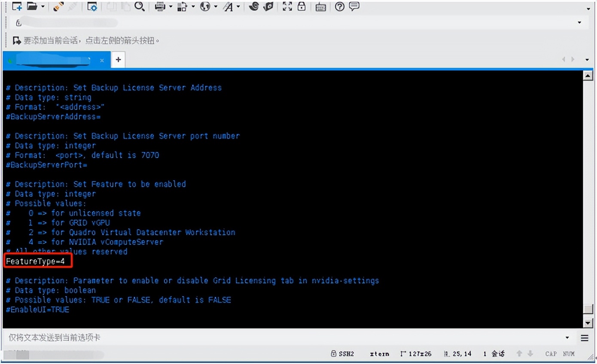Click the Open folder toolbar icon
The width and height of the screenshot is (597, 364).
click(x=32, y=6)
